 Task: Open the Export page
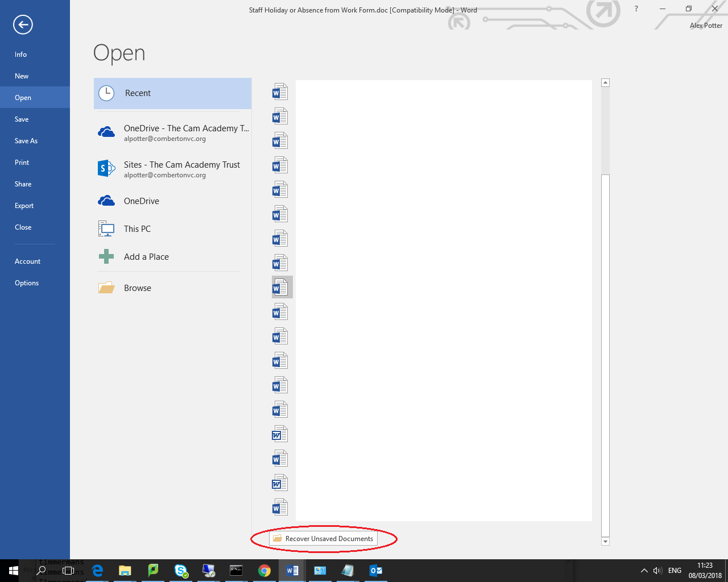tap(35, 206)
